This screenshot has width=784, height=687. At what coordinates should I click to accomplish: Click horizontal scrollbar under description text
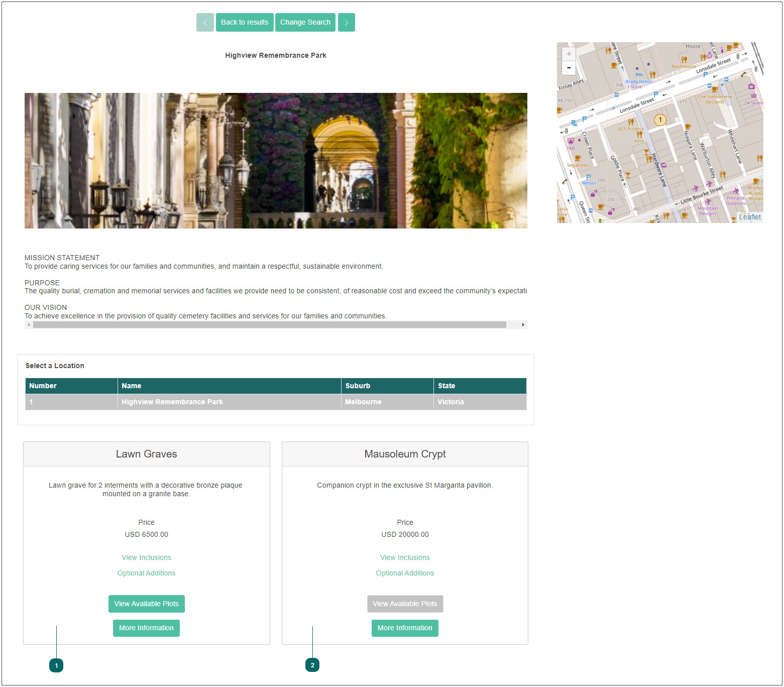(270, 325)
